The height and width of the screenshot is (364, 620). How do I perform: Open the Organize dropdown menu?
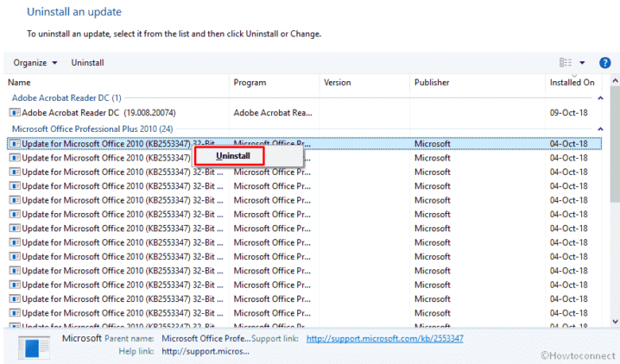pos(35,63)
